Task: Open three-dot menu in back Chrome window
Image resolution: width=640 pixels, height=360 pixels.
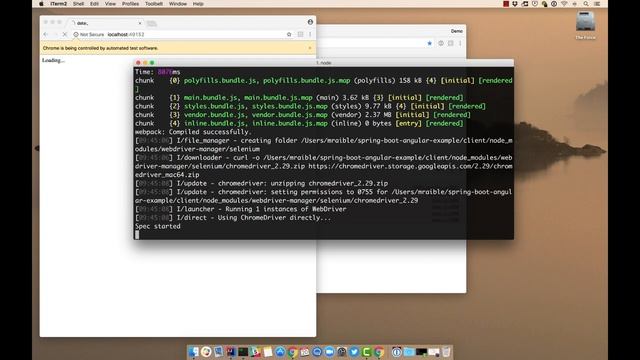Action: (460, 43)
